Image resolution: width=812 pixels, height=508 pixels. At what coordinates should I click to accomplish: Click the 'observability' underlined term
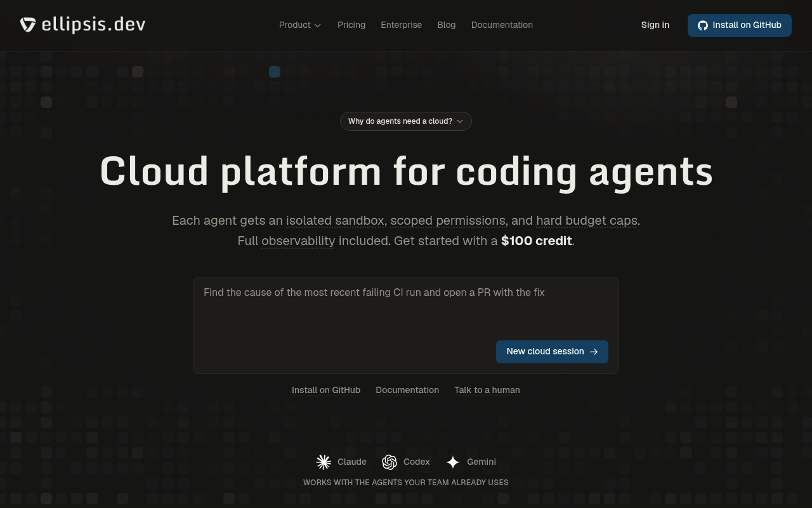298,241
